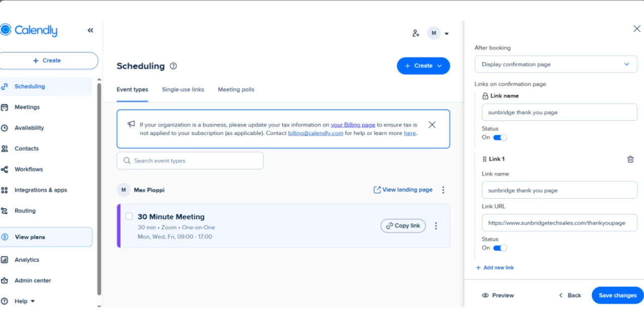644x324 pixels.
Task: Click Add new link
Action: point(495,268)
